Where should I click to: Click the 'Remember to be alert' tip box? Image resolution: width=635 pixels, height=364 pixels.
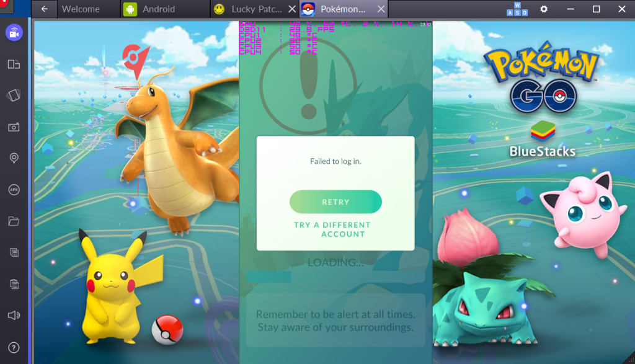335,320
